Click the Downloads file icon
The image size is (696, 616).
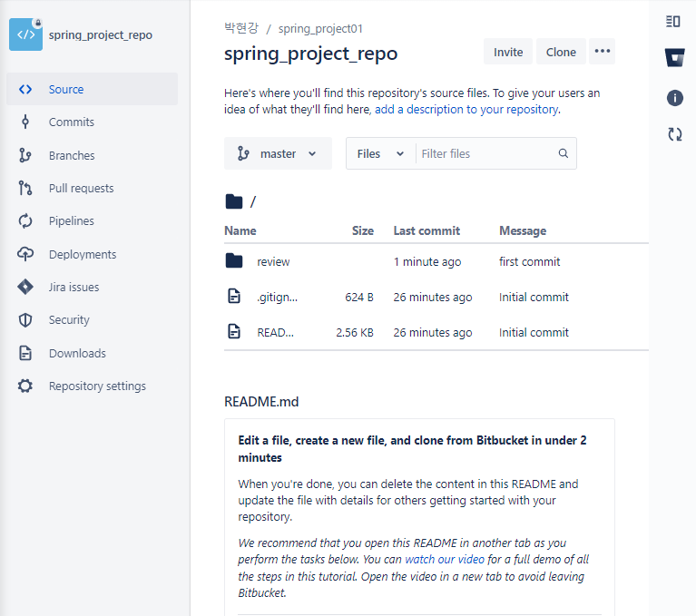(x=25, y=353)
